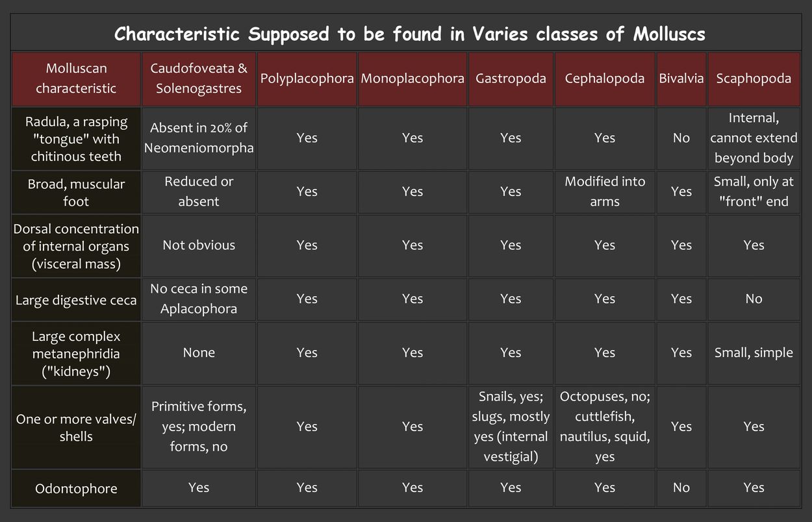Select the Monoplacophora column header
812x522 pixels.
412,79
